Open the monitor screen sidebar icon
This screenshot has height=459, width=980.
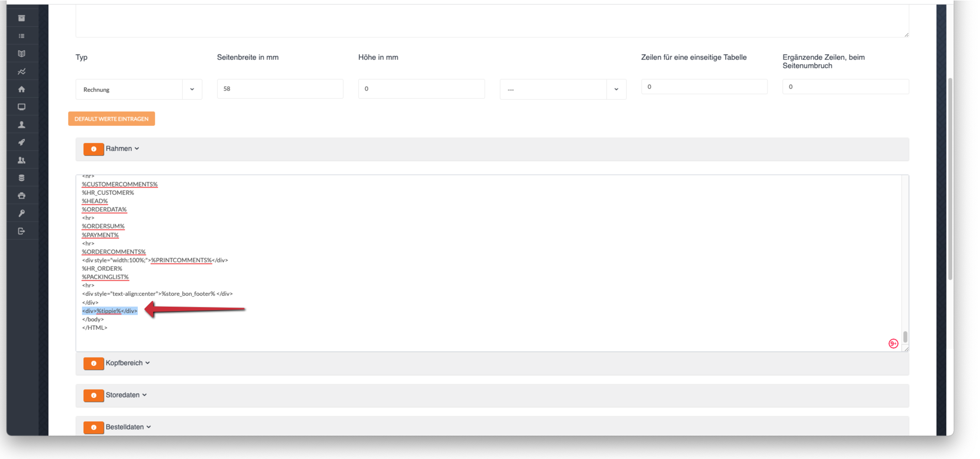point(21,107)
